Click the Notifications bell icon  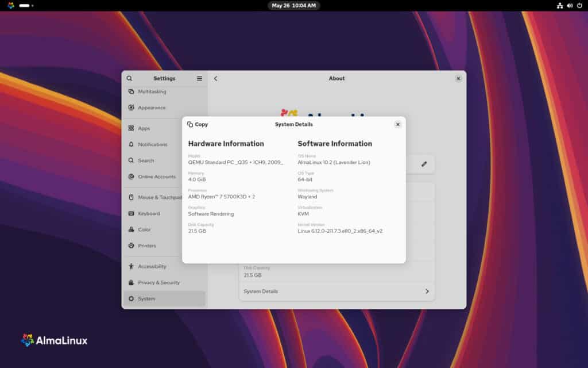click(x=131, y=144)
